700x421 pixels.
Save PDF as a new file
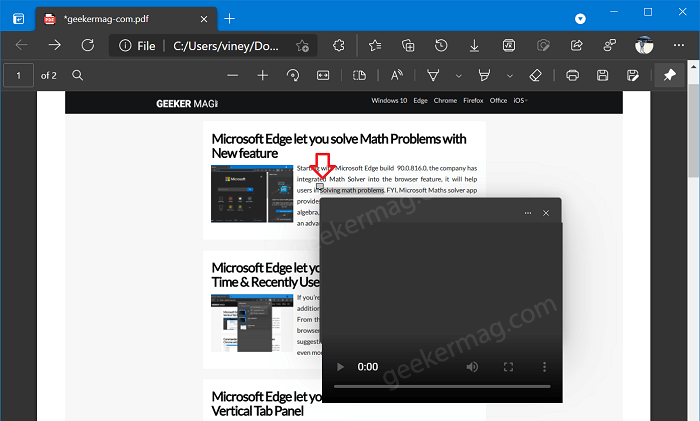[633, 75]
